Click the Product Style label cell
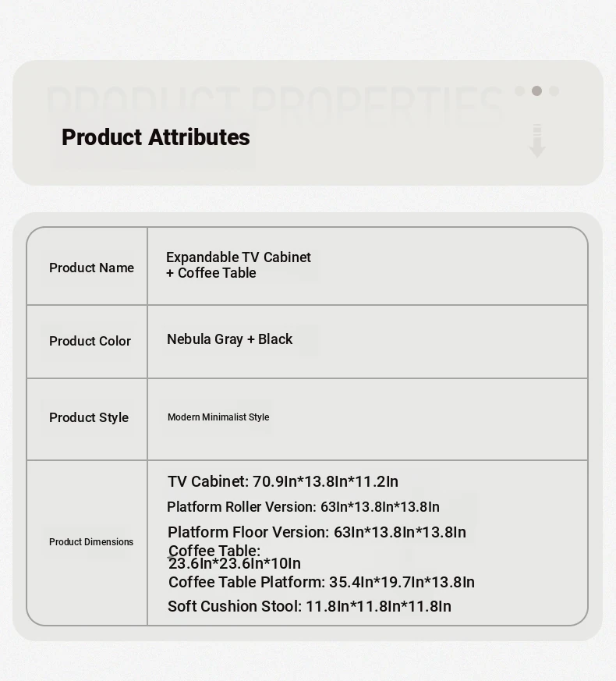 click(x=87, y=419)
